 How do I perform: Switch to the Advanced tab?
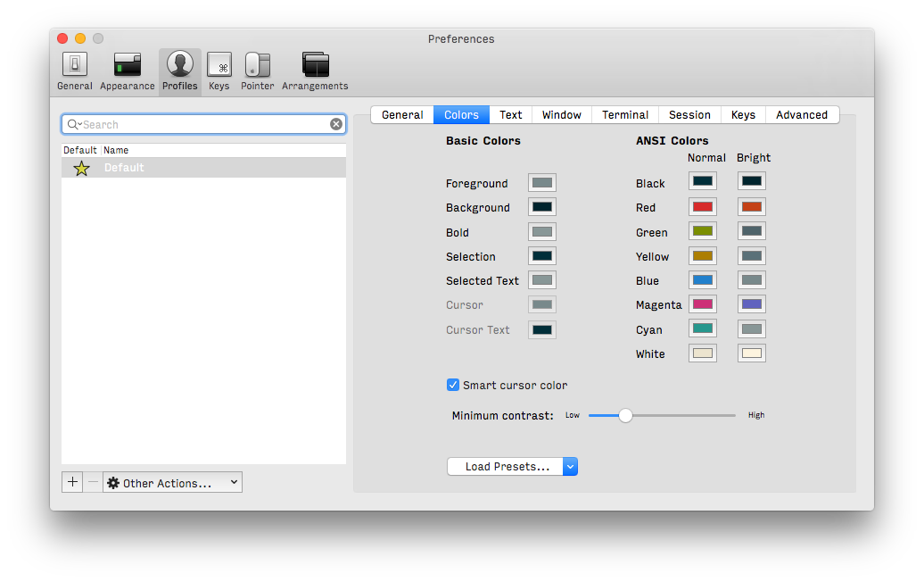(802, 115)
